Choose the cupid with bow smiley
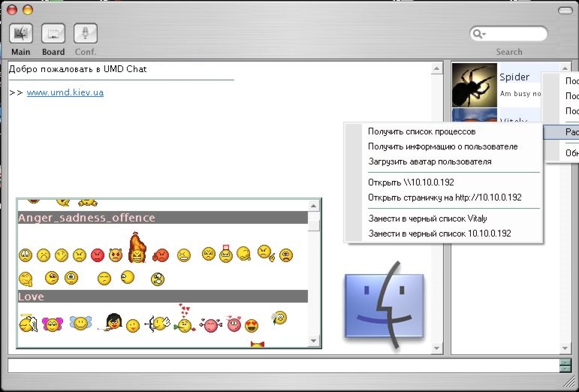Screen dimensions: 579x392 pyautogui.click(x=158, y=324)
